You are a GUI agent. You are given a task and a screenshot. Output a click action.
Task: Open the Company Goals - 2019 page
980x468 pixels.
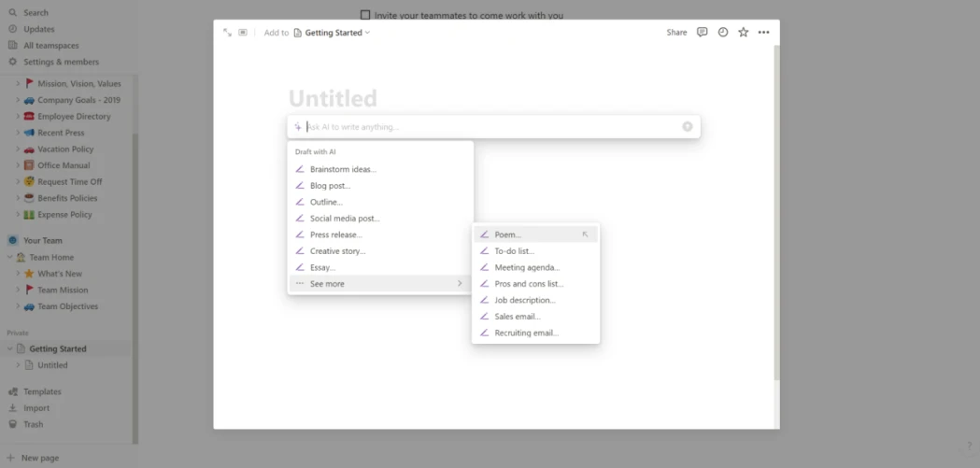[x=78, y=100]
